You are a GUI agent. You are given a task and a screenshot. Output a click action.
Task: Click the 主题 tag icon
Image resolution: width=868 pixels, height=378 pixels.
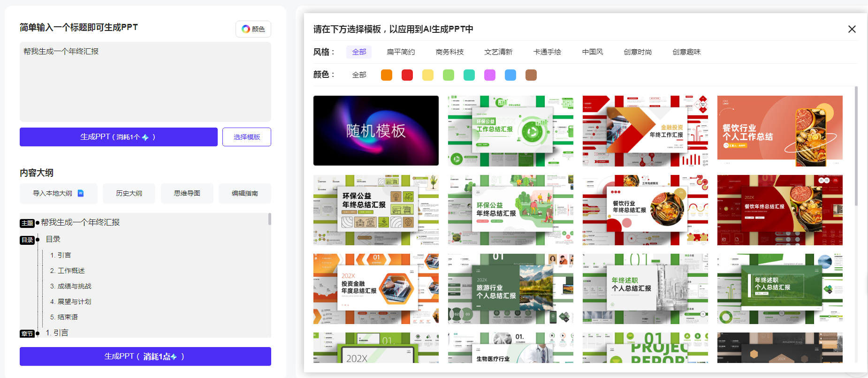coord(27,223)
